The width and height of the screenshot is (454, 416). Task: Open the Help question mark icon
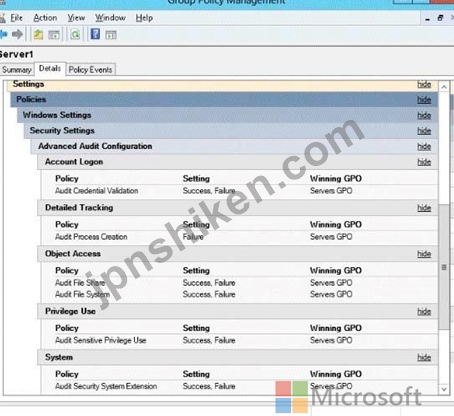pyautogui.click(x=95, y=34)
